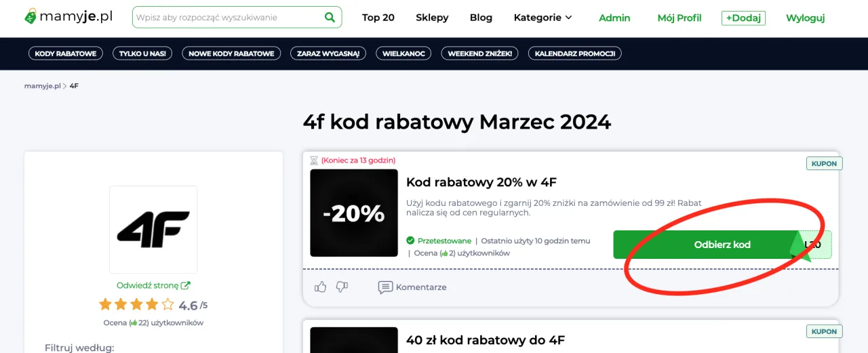Click page heading '4f kod rabatowy Marzec 2024'

(457, 122)
